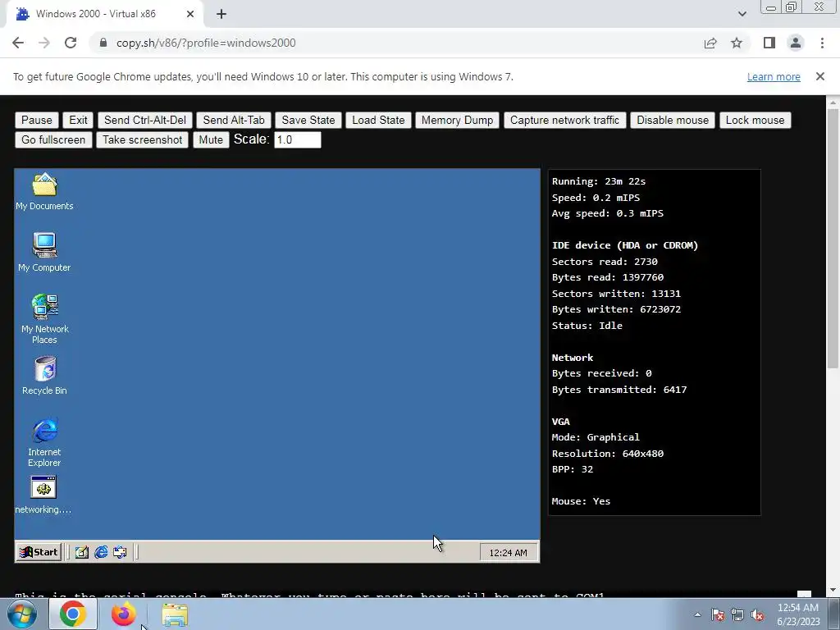Open Windows 7 Start orb
Viewport: 840px width, 630px height.
pos(21,614)
